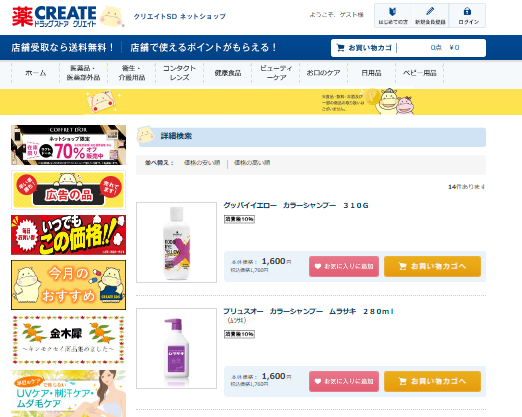Open the 今月のおすすめ banner
This screenshot has height=417, width=522.
coord(68,285)
